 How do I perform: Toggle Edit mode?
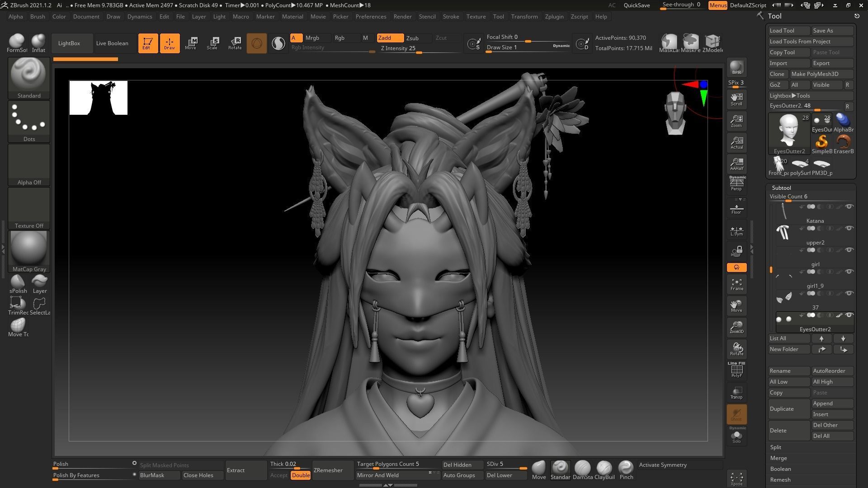tap(148, 43)
